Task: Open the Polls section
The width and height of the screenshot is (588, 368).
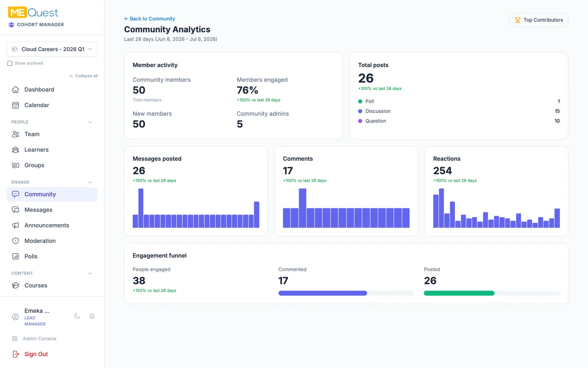Action: click(x=52, y=256)
